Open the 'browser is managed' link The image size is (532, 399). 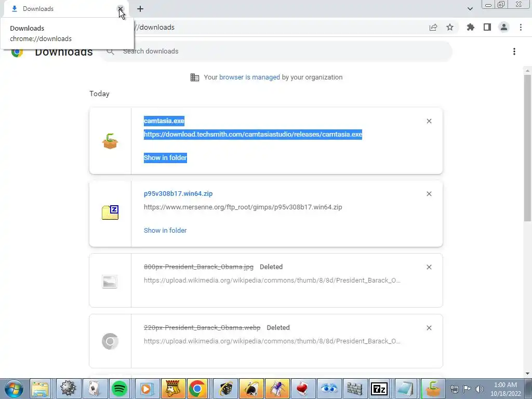[249, 77]
